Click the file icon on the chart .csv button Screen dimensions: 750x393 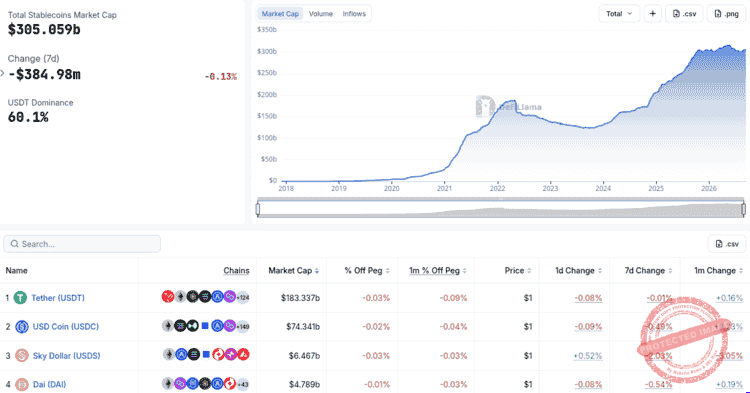(x=676, y=14)
